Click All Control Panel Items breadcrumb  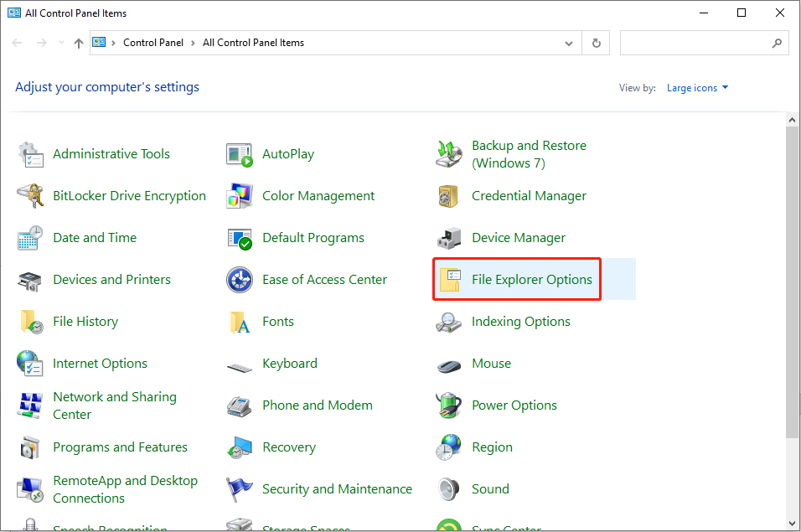(253, 43)
